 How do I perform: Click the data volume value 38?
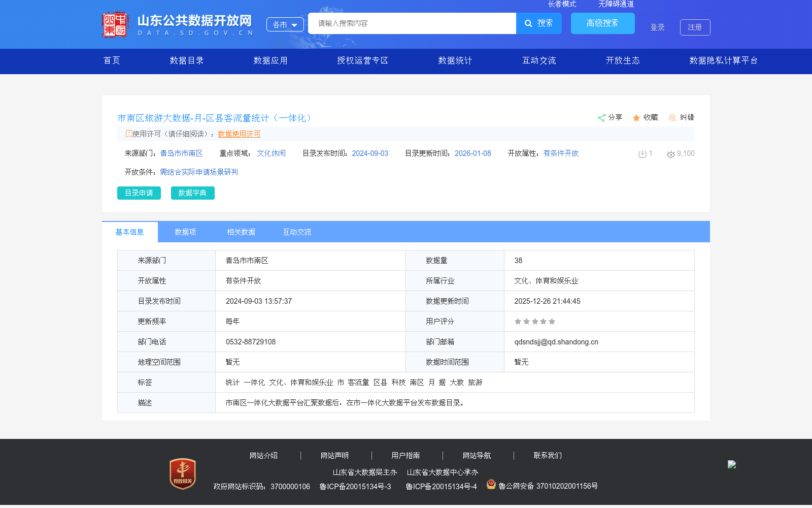(518, 261)
